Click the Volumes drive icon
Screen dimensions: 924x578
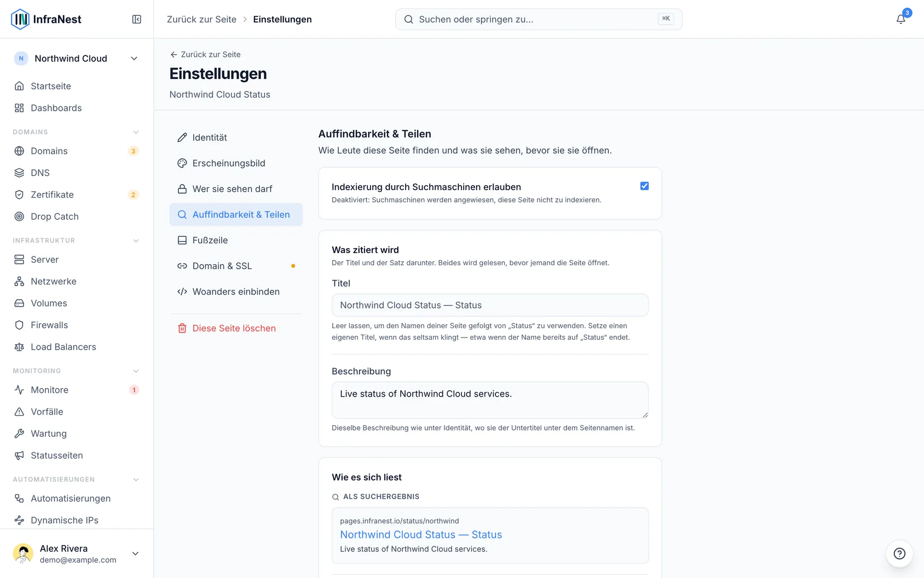pos(19,303)
